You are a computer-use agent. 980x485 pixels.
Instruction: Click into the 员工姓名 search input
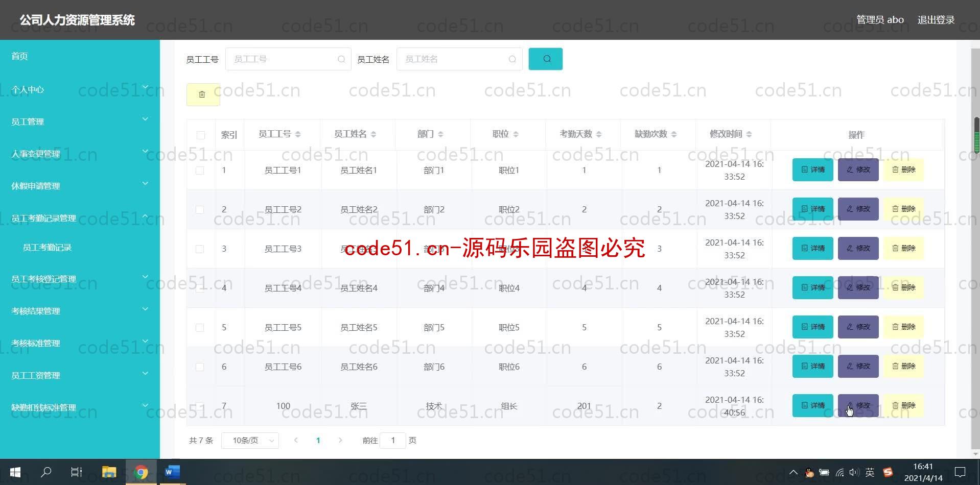point(459,59)
